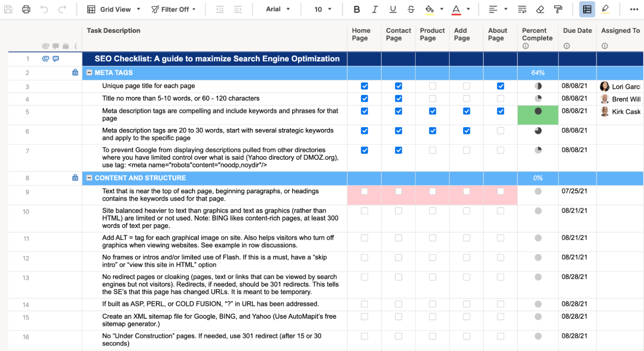Click the Highlight Changes pen icon
The image size is (644, 351).
pos(604,9)
